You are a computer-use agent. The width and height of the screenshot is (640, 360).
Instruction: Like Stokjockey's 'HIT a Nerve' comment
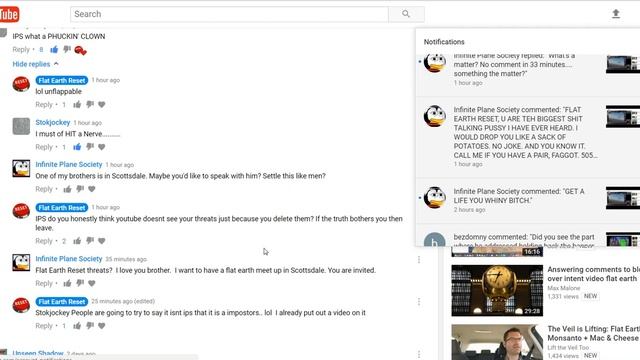tap(77, 147)
